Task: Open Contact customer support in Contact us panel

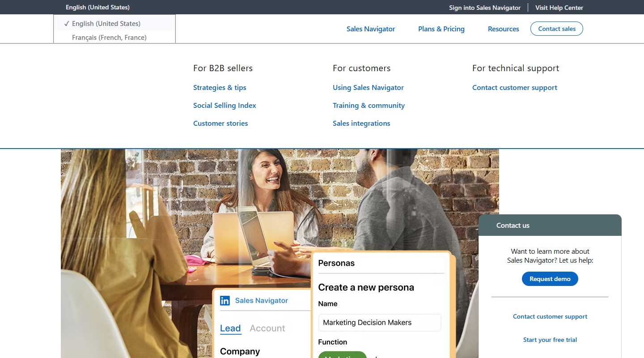Action: pyautogui.click(x=550, y=316)
